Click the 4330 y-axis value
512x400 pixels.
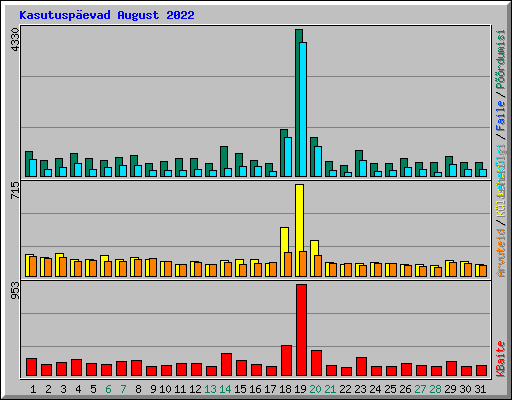pos(15,39)
